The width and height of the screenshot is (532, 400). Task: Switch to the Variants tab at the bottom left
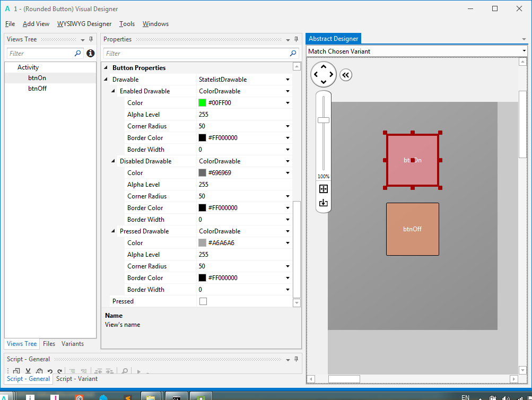tap(72, 344)
